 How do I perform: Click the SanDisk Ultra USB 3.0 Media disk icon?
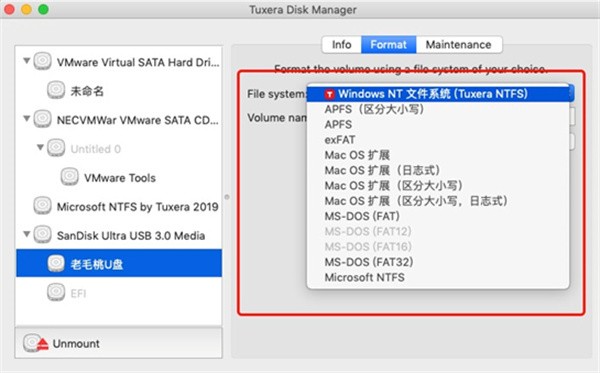42,235
